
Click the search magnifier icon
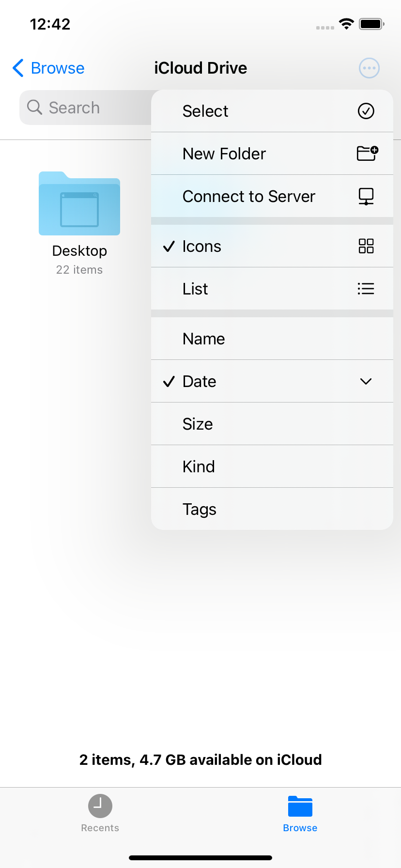coord(34,107)
